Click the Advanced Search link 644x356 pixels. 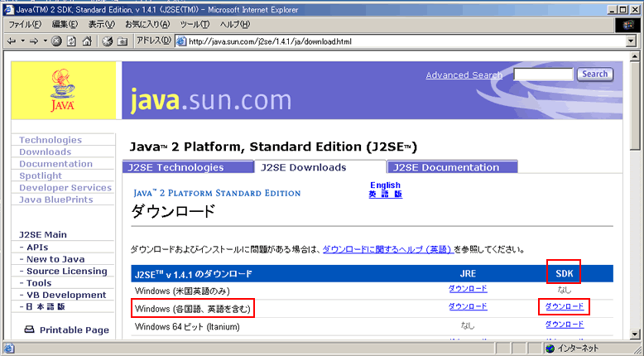(464, 75)
